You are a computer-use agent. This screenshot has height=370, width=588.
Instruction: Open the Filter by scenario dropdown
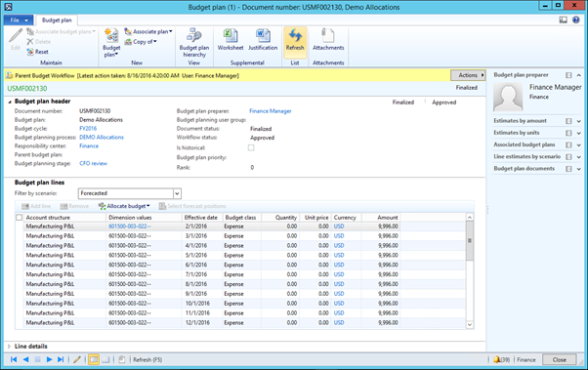tap(177, 193)
